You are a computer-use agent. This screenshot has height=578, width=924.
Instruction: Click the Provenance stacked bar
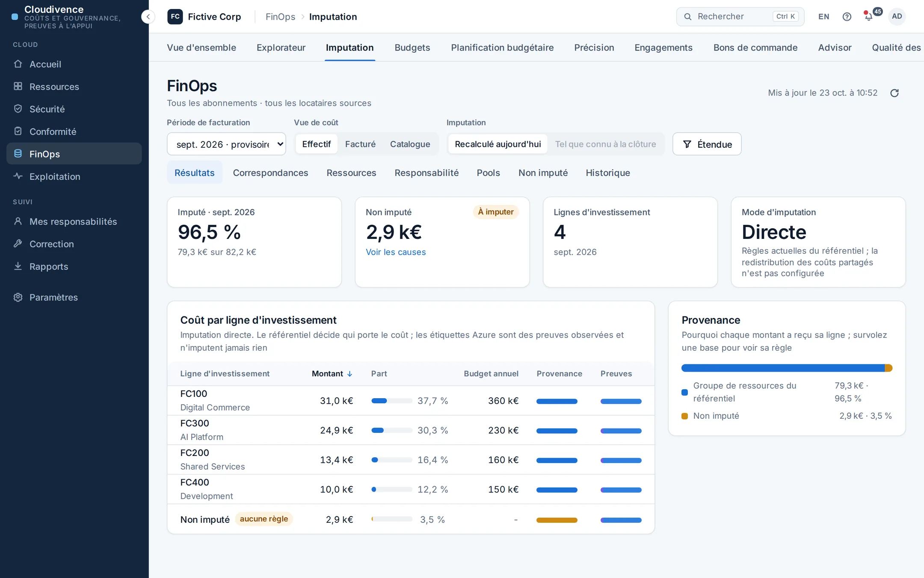(787, 368)
